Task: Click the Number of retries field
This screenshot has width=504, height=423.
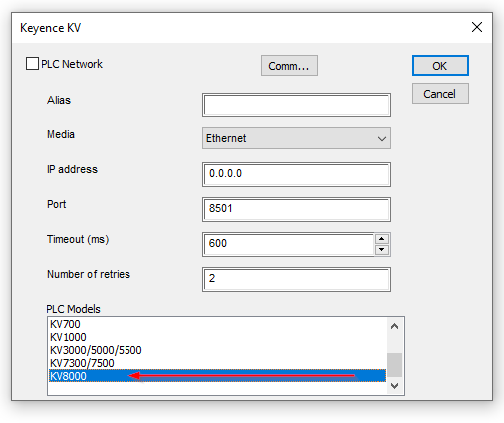Action: [297, 279]
